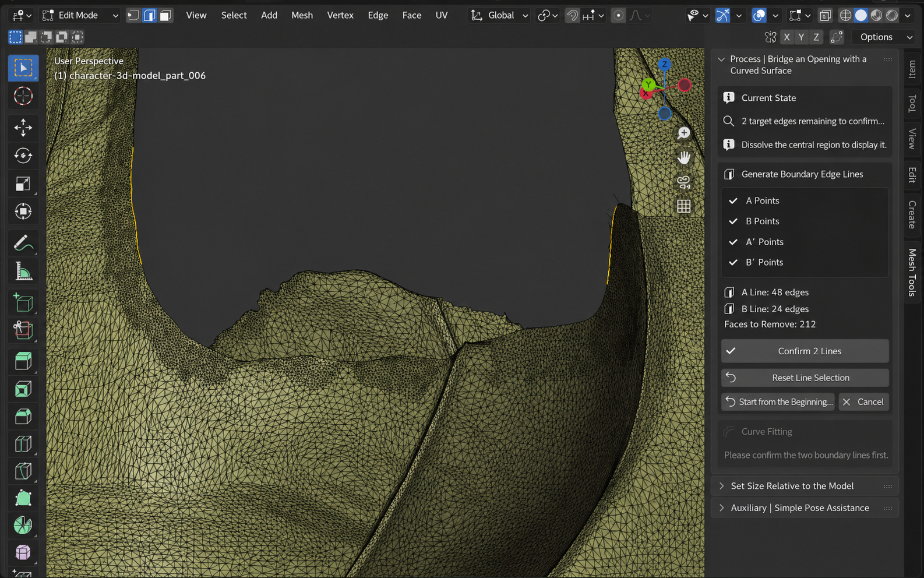Image resolution: width=924 pixels, height=578 pixels.
Task: Select the Spin tool
Action: click(x=23, y=526)
